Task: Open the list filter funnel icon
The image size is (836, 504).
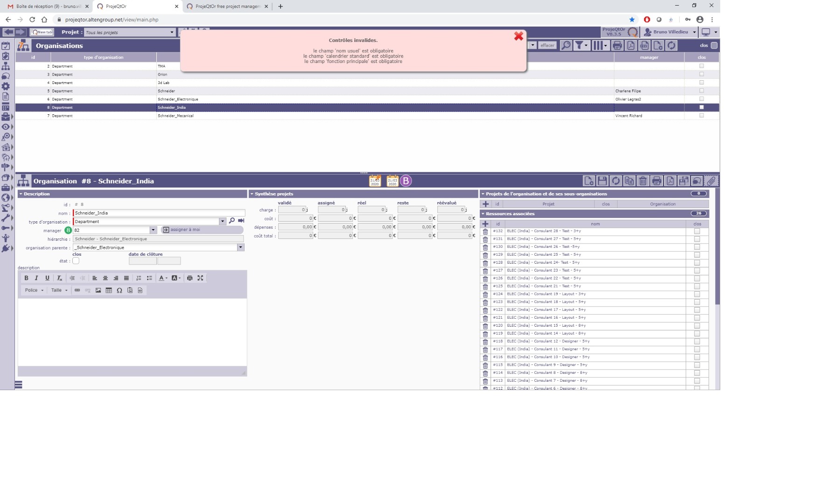Action: pos(579,45)
